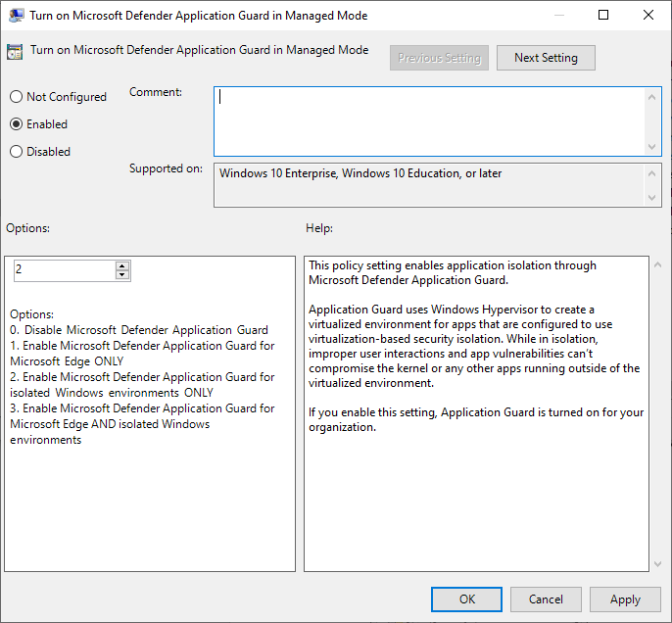Screen dimensions: 672x623
Task: Click the 'Help:' section label
Action: point(319,228)
